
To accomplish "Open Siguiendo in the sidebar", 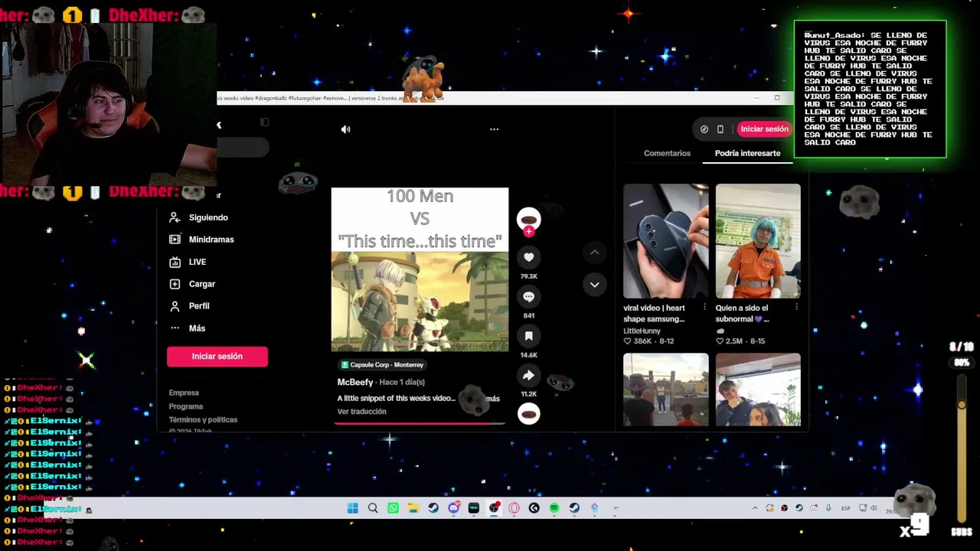I will (199, 217).
